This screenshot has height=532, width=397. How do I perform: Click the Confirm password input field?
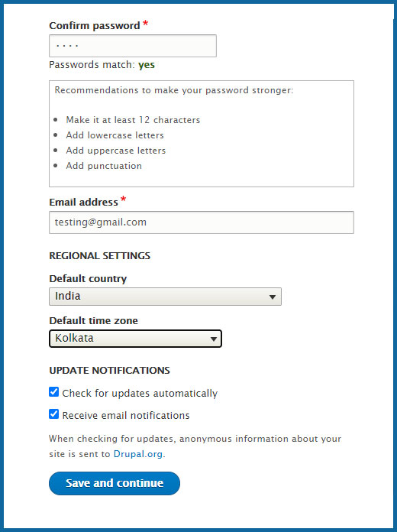pos(133,46)
